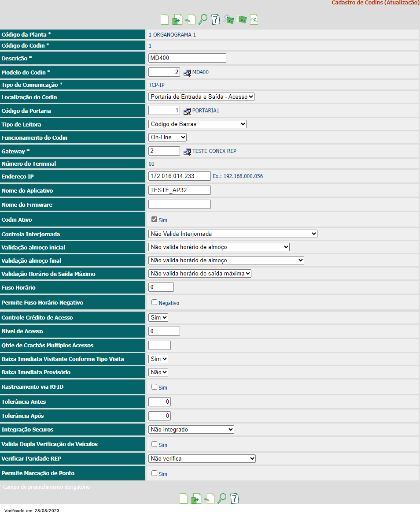This screenshot has height=517, width=420.
Task: Click the Modelo do Codin number field
Action: [x=164, y=72]
